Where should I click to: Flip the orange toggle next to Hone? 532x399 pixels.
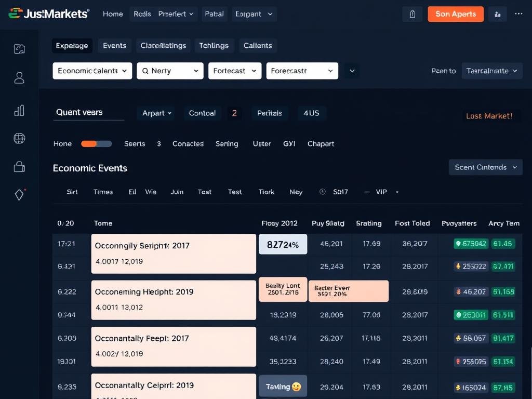(x=96, y=143)
